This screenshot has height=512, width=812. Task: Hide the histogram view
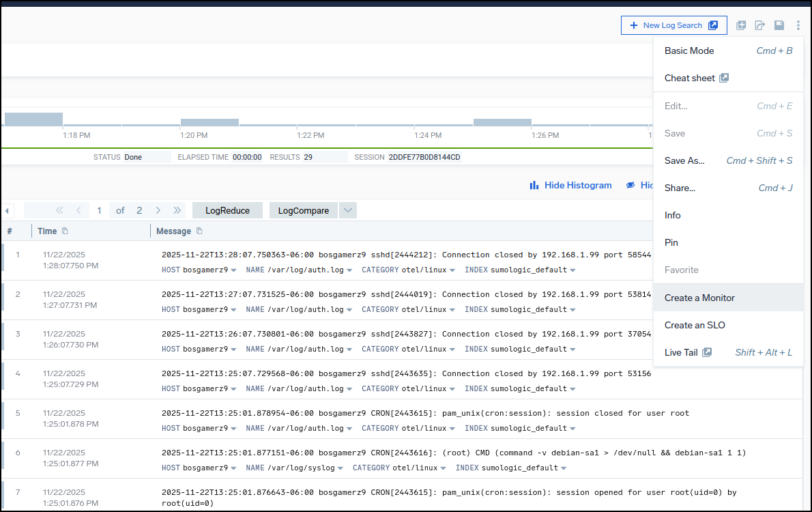click(x=570, y=185)
